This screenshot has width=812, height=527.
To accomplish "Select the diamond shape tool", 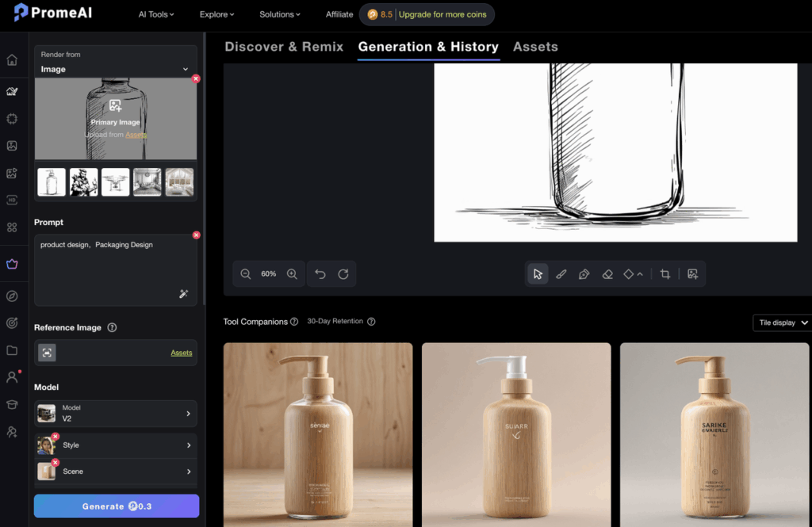I will (628, 274).
